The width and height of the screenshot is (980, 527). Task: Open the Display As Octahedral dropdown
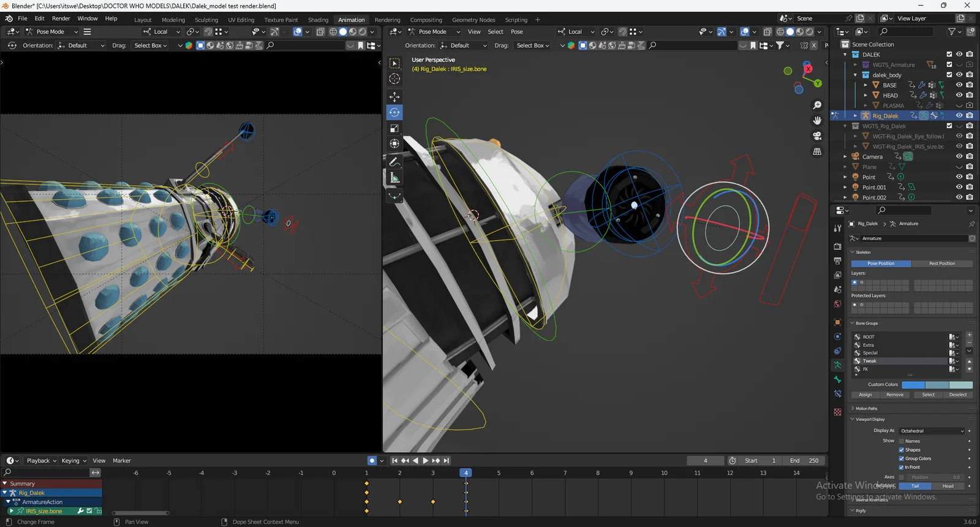pos(932,431)
